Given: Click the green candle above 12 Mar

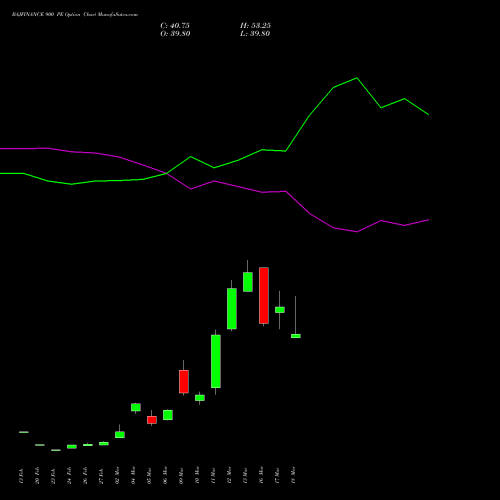Looking at the screenshot, I should [x=232, y=309].
